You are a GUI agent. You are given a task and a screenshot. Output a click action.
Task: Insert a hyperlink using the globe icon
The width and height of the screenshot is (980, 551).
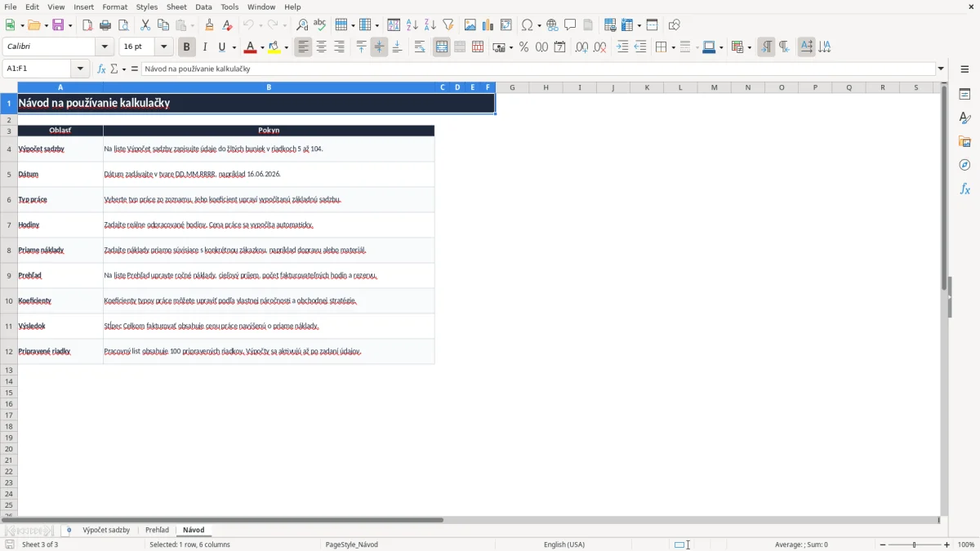tap(552, 25)
